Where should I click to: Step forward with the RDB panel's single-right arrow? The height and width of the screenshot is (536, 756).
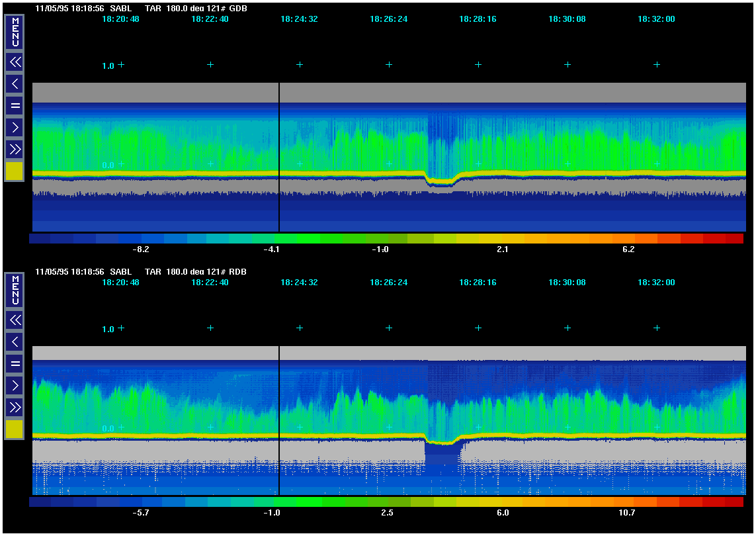15,385
